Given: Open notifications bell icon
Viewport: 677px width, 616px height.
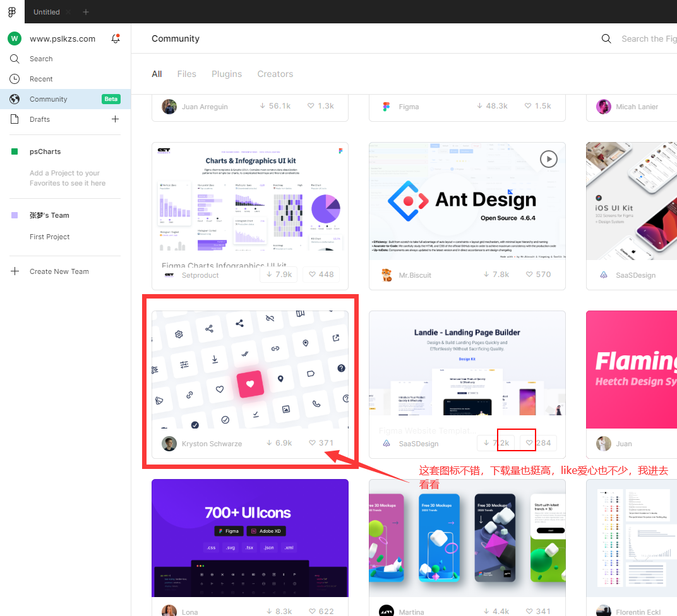Looking at the screenshot, I should [x=116, y=38].
